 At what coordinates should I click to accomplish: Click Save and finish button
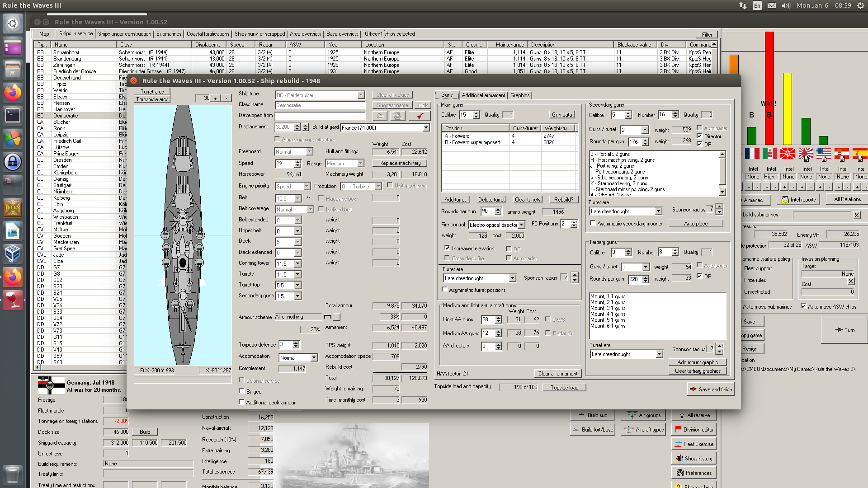(711, 389)
